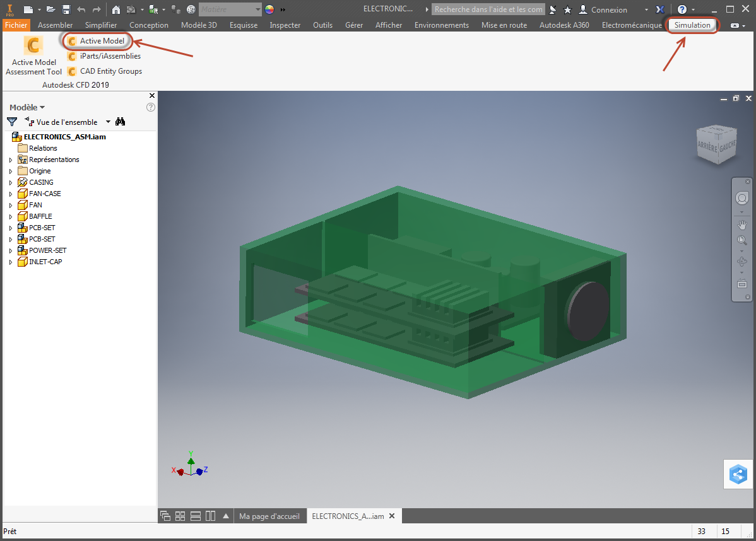
Task: Click the browser filter funnel icon
Action: click(x=12, y=122)
